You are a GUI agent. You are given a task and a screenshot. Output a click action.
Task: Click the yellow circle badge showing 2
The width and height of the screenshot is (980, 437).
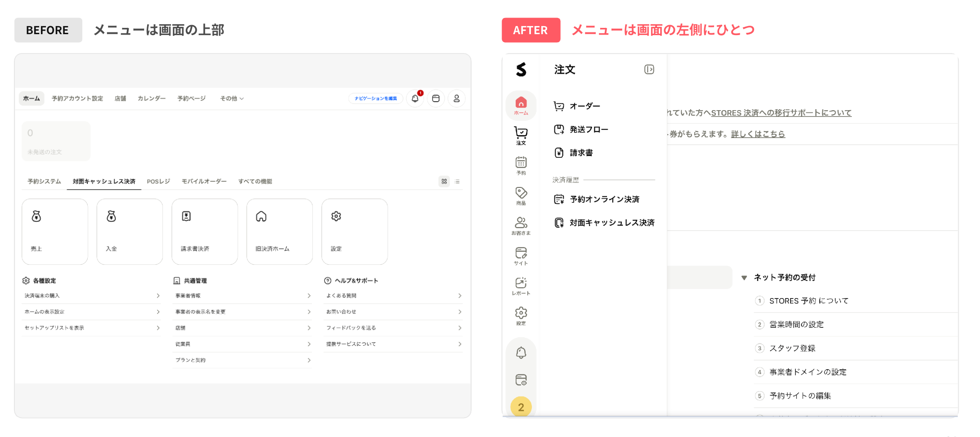coord(521,407)
